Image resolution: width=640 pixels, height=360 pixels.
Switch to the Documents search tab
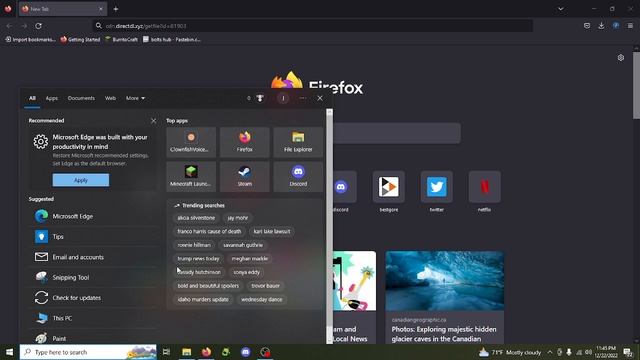[81, 98]
